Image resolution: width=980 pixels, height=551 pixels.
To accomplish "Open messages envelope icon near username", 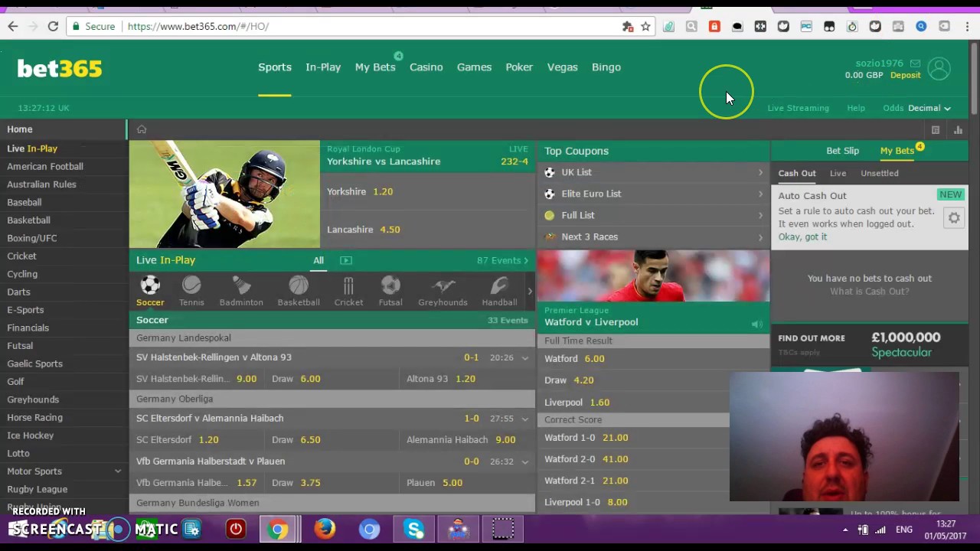I will 915,64.
